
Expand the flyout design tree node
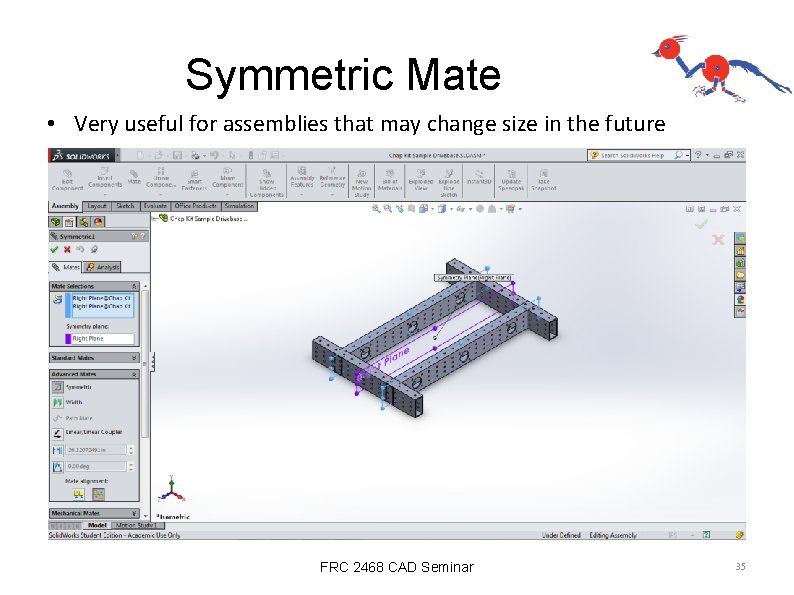(x=154, y=218)
